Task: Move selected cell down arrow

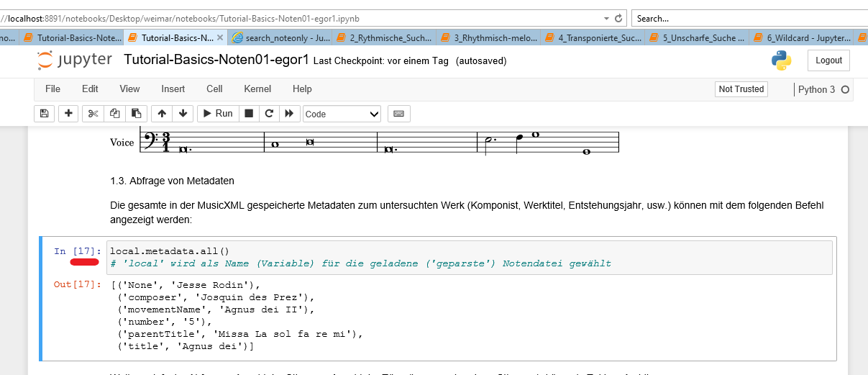Action: (x=183, y=114)
